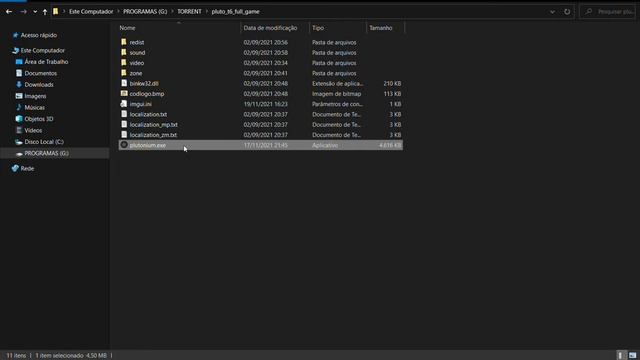Navigate to PROGRAMAS (G:) breadcrumb
This screenshot has width=640, height=360.
click(145, 11)
